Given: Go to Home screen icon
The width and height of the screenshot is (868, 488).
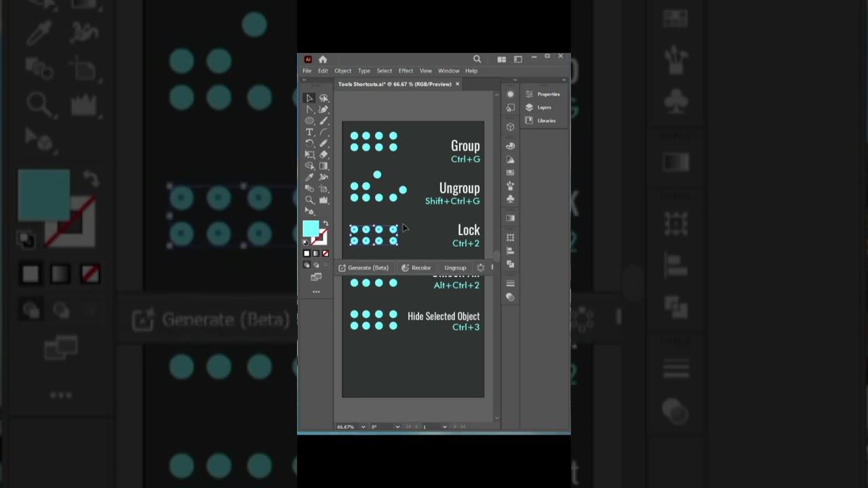Looking at the screenshot, I should tap(323, 60).
